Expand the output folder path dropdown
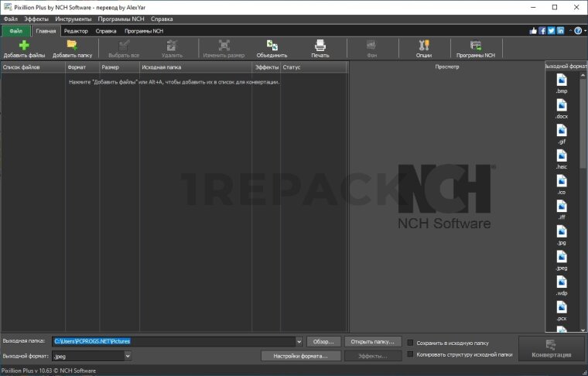 tap(299, 341)
